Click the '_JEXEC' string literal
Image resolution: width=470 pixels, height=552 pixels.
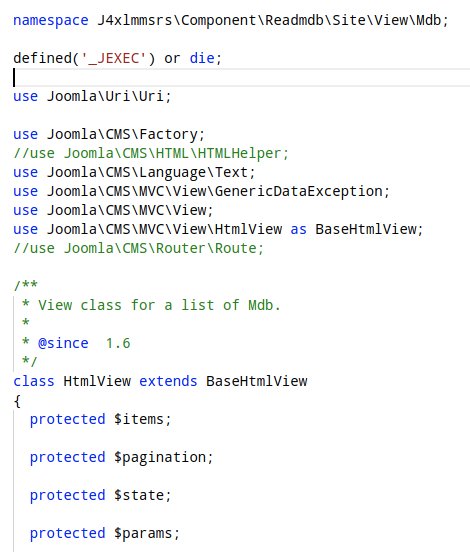pos(114,58)
